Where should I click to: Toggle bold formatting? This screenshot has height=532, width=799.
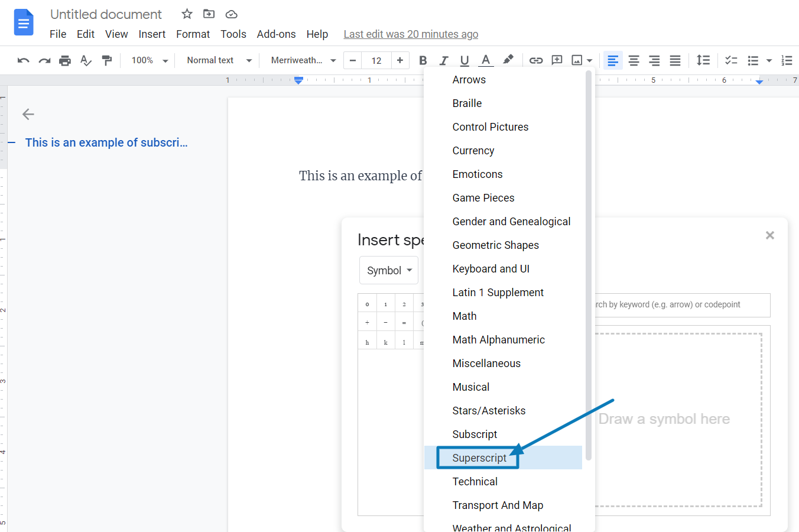point(423,60)
